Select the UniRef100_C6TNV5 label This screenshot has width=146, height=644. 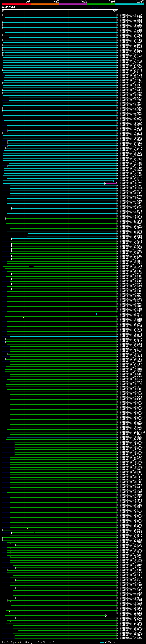pyautogui.click(x=131, y=183)
